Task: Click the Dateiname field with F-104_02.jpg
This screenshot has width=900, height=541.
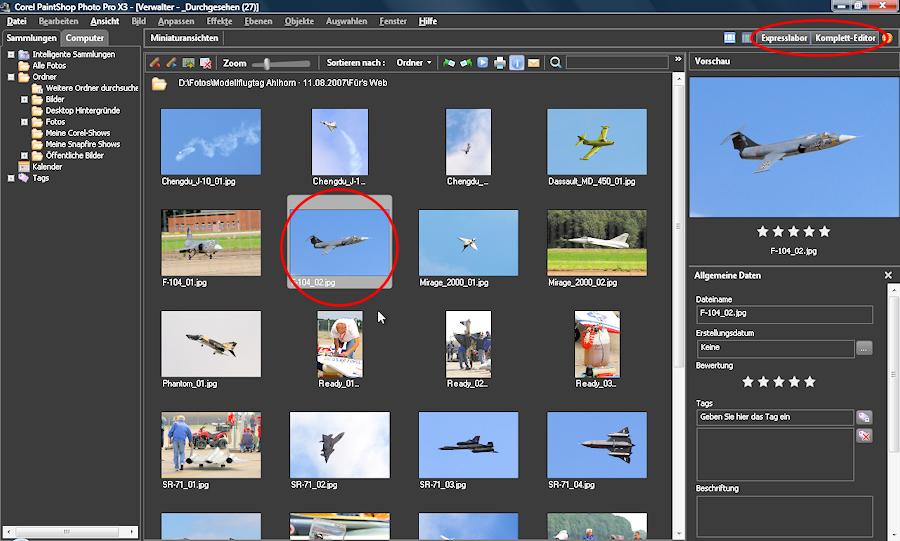Action: tap(784, 314)
